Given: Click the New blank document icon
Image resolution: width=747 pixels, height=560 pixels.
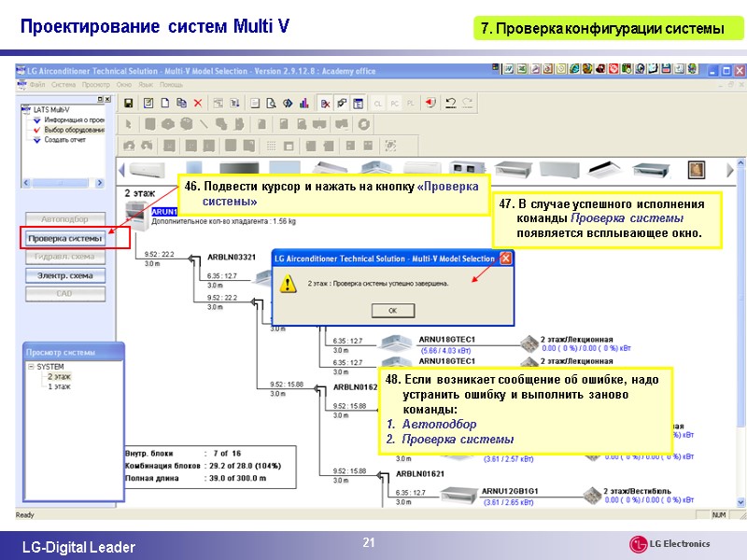Looking at the screenshot, I should click(165, 103).
